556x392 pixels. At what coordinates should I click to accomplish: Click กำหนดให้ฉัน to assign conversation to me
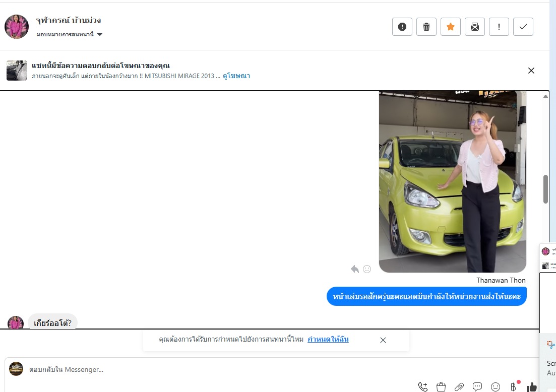point(328,340)
